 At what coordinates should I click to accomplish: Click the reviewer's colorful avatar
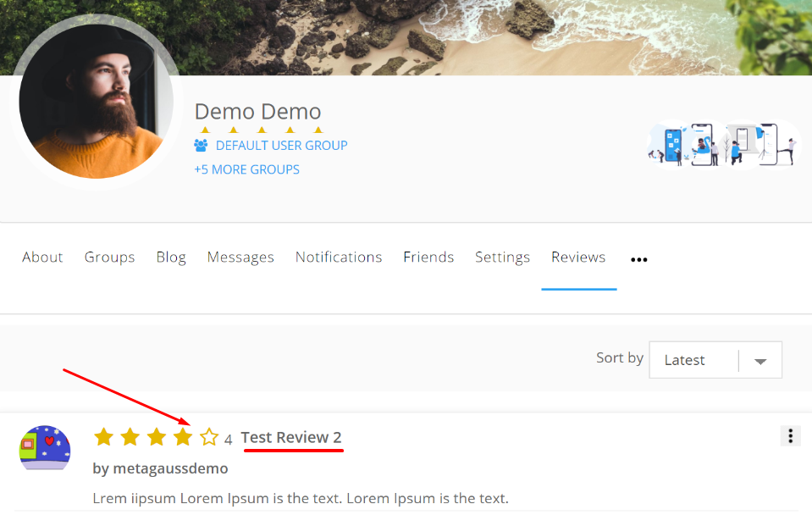(45, 448)
